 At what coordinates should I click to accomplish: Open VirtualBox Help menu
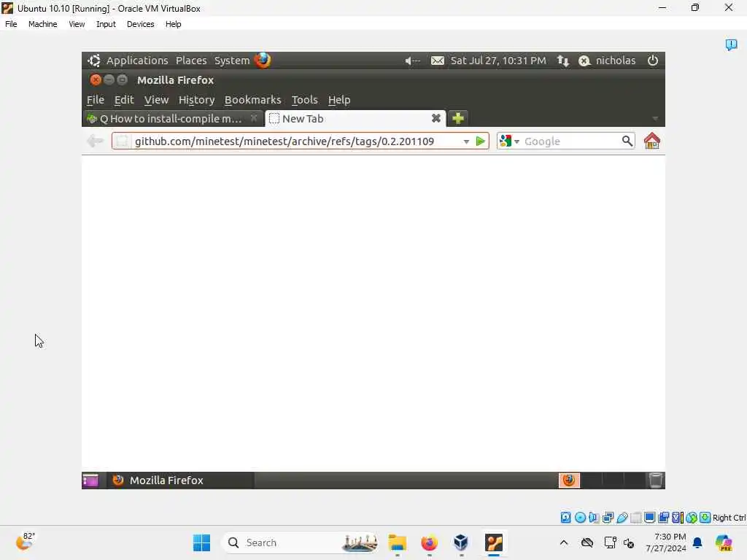(174, 24)
